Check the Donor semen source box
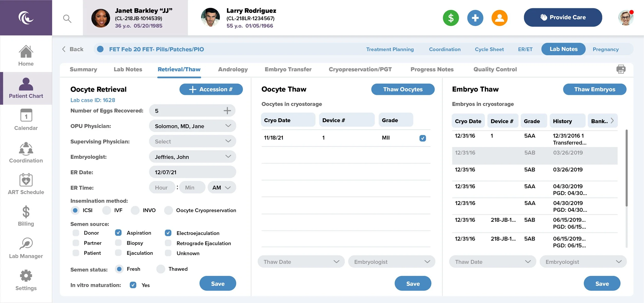Image resolution: width=644 pixels, height=303 pixels. pos(76,233)
